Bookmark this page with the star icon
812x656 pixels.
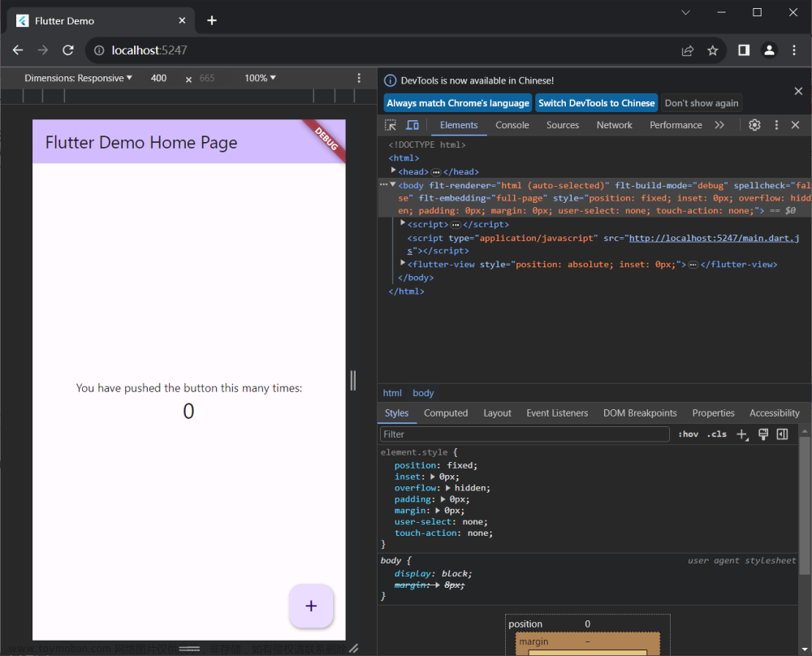click(x=713, y=50)
